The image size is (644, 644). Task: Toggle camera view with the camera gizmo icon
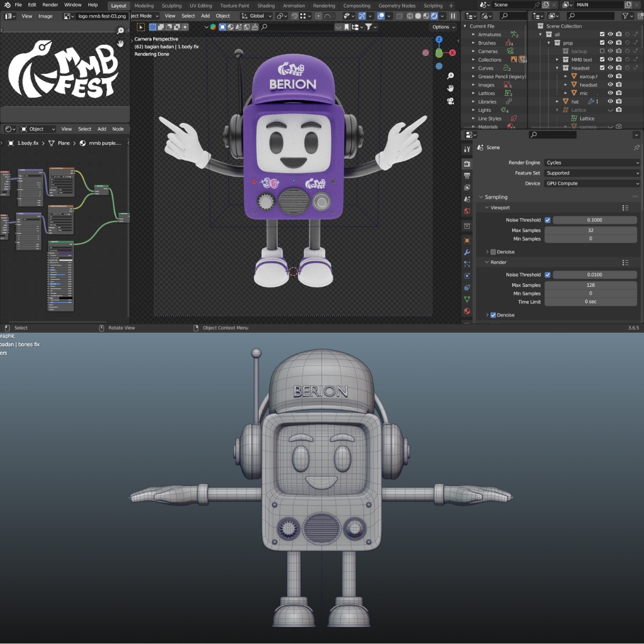[451, 101]
